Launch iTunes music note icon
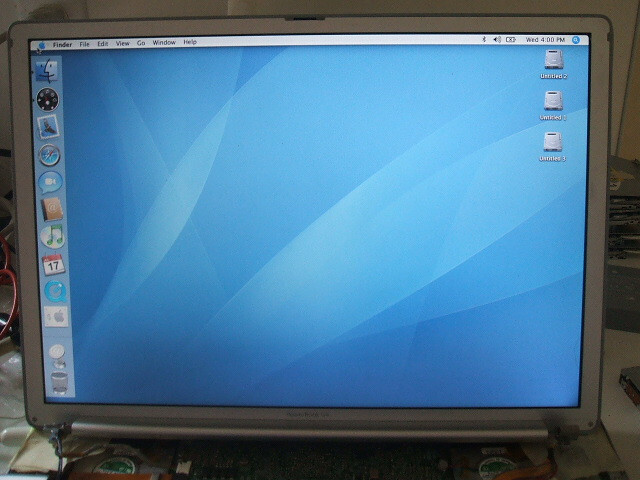640x480 pixels. pyautogui.click(x=53, y=237)
